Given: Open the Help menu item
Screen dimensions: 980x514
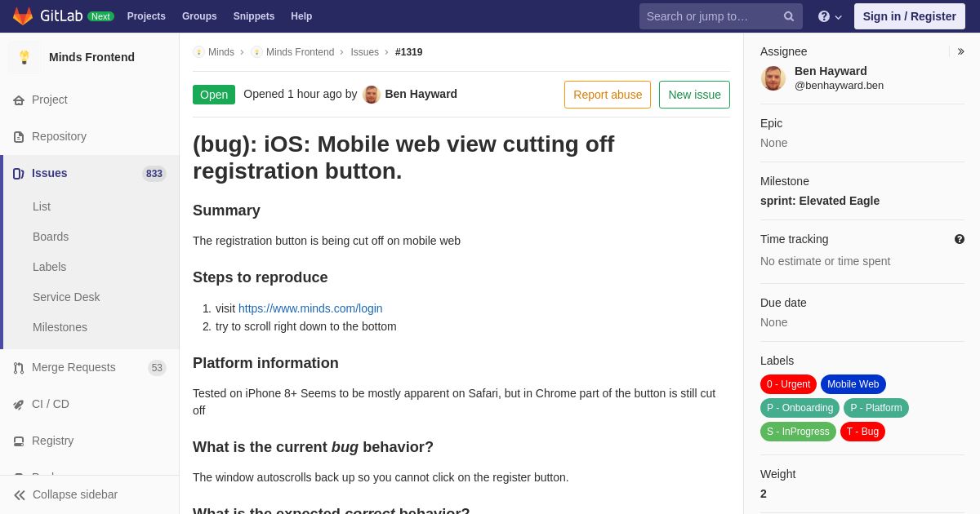Looking at the screenshot, I should point(301,16).
